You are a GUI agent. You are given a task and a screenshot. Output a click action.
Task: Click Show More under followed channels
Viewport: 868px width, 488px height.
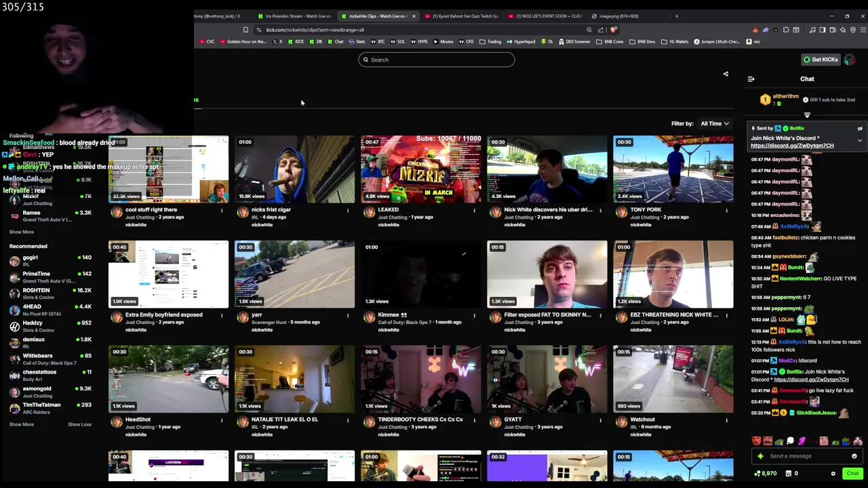21,232
